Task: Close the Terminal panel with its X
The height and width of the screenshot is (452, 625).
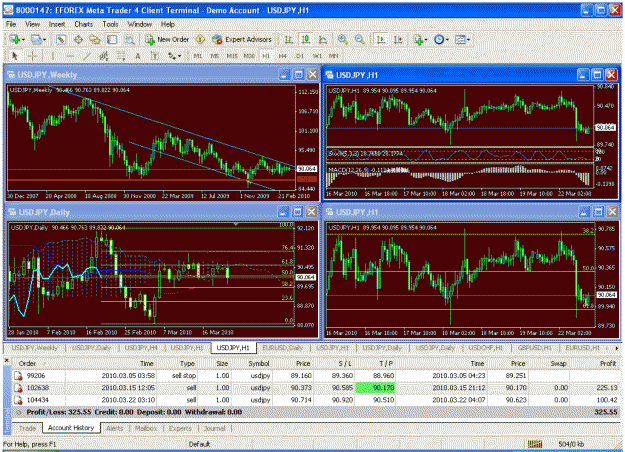Action: pyautogui.click(x=6, y=360)
